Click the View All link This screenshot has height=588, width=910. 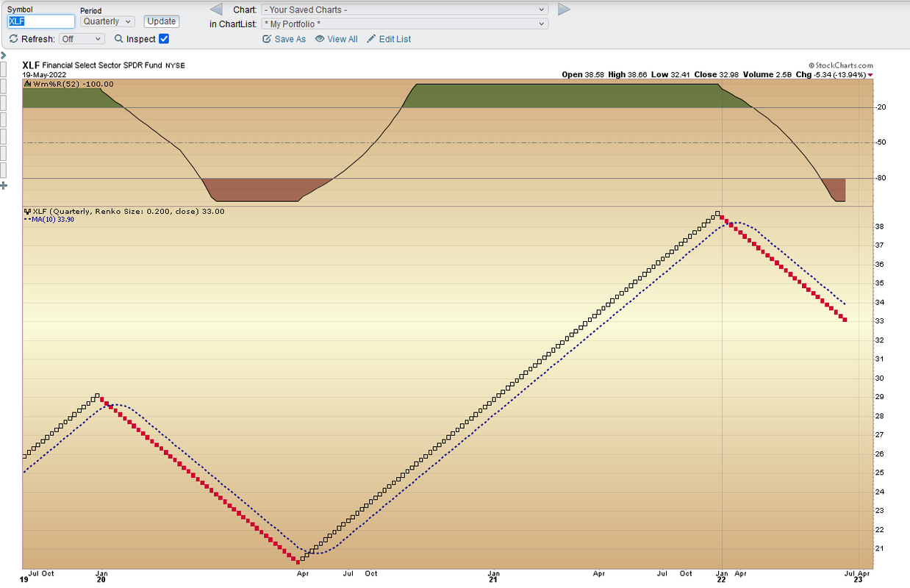pyautogui.click(x=336, y=39)
